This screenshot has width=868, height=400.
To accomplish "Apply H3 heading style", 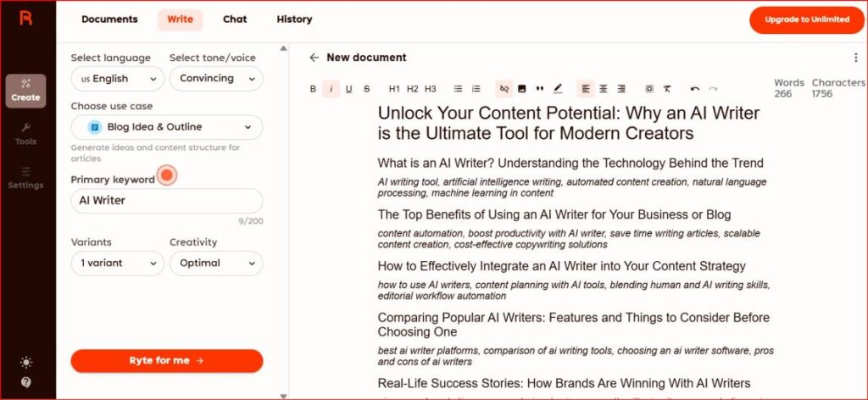I will [430, 88].
